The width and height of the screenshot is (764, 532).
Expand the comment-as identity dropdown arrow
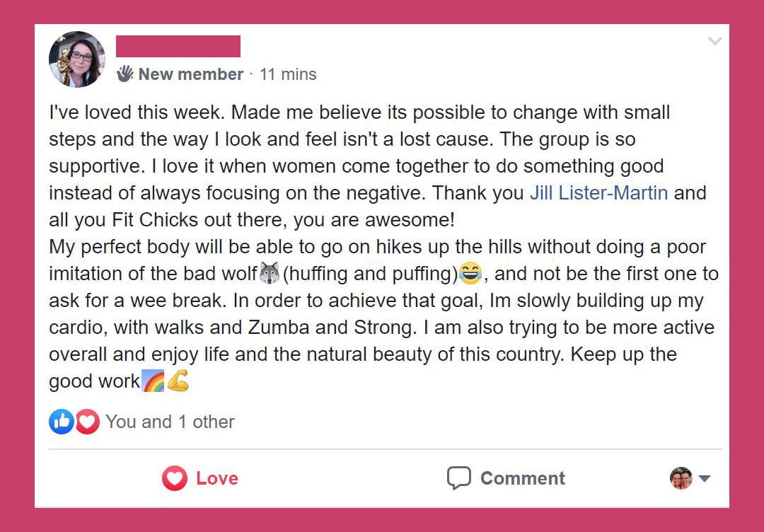(x=704, y=478)
